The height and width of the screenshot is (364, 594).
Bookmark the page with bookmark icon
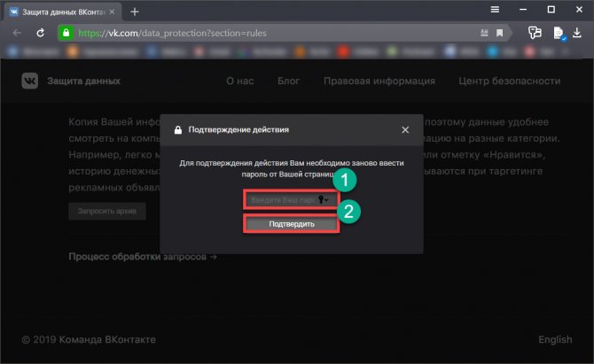(500, 34)
